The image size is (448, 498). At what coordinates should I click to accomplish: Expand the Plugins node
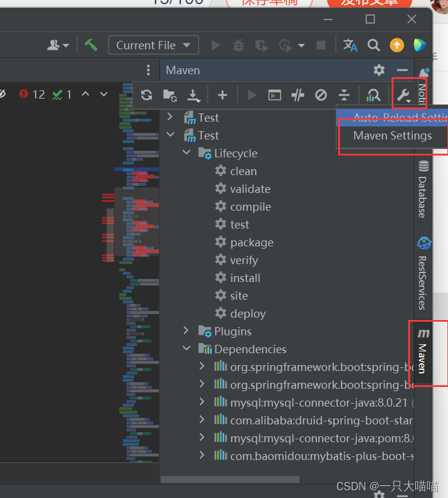186,330
